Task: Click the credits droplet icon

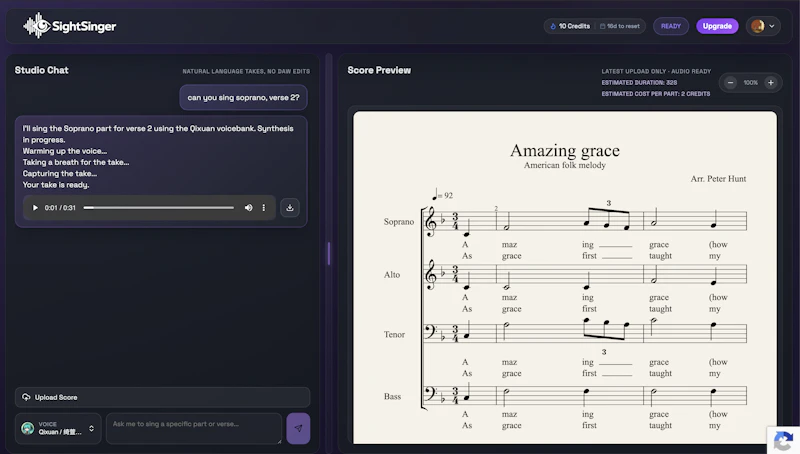Action: click(553, 26)
